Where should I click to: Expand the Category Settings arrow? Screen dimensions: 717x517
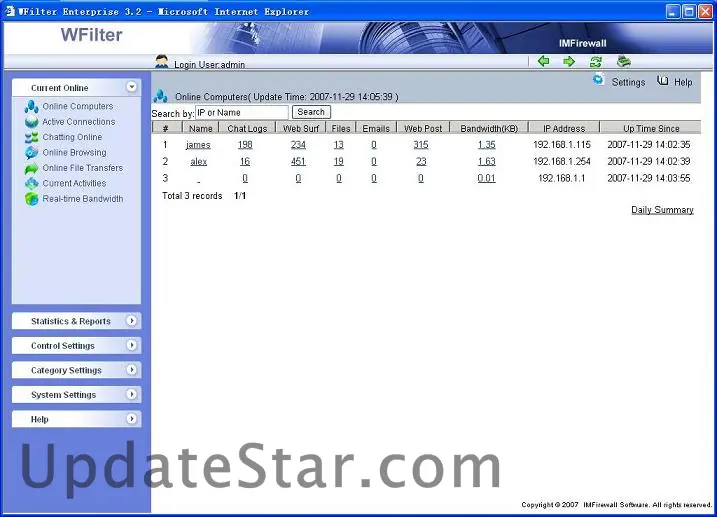coord(132,370)
